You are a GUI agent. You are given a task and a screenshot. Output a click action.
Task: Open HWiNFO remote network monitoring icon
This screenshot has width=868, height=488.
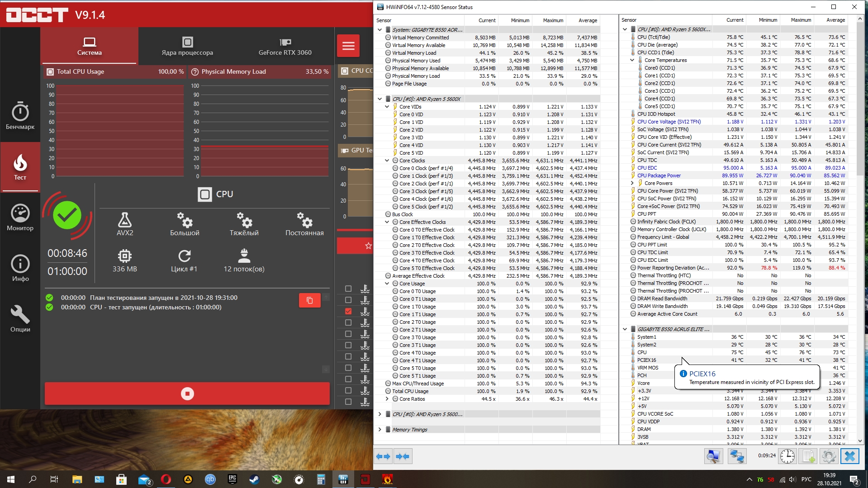coord(737,456)
